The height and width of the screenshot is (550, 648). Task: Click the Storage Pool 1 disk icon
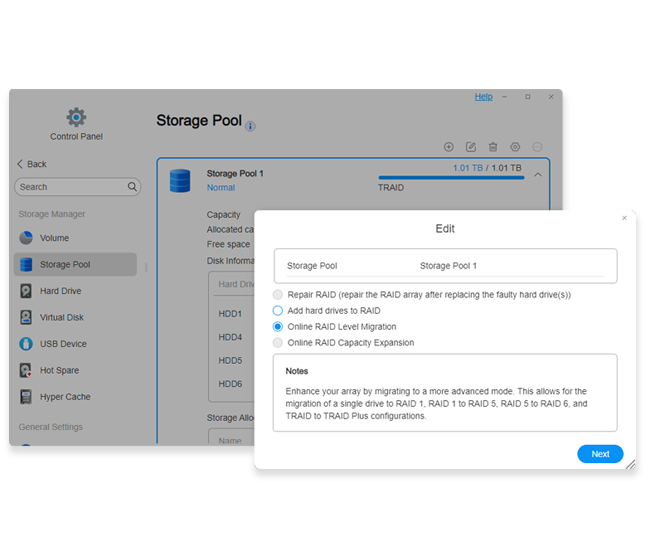pyautogui.click(x=180, y=180)
